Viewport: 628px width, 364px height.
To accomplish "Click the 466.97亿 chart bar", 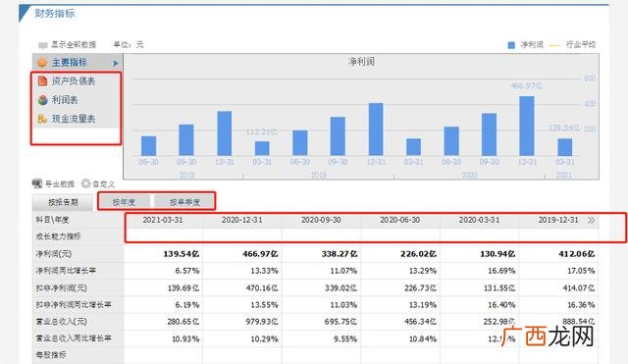I will click(x=527, y=126).
